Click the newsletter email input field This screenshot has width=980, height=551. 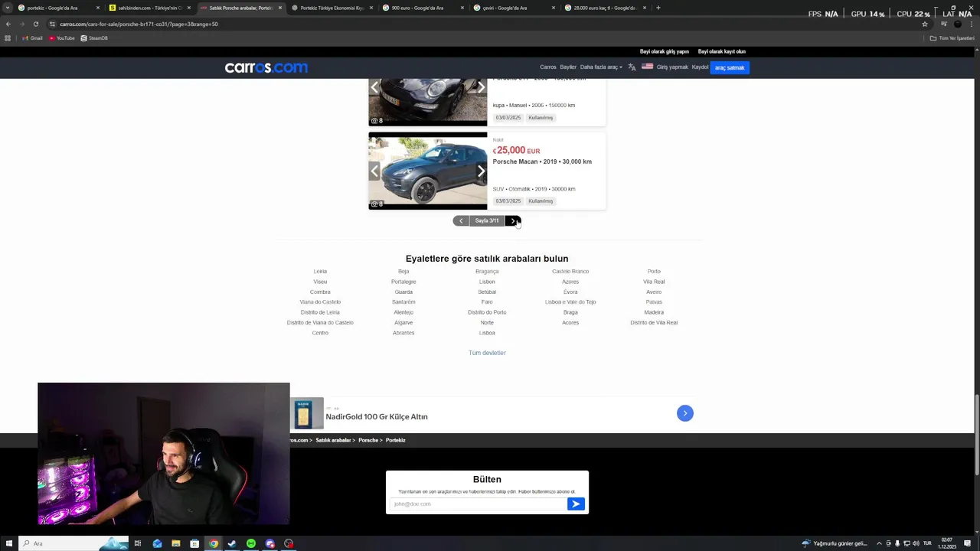tap(479, 504)
